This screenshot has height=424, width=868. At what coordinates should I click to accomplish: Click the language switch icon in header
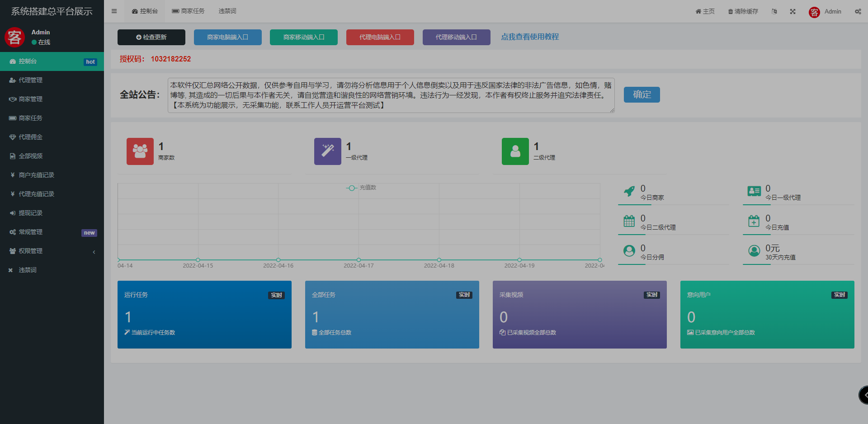(x=774, y=11)
